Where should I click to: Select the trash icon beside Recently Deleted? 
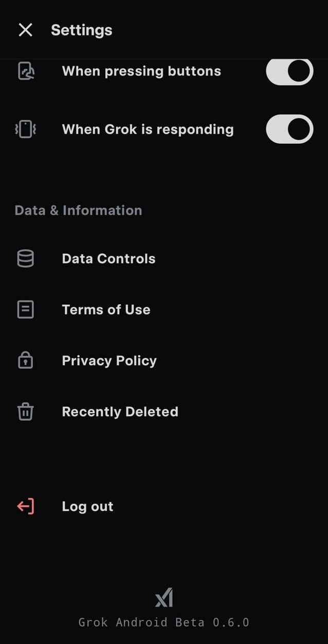tap(24, 411)
